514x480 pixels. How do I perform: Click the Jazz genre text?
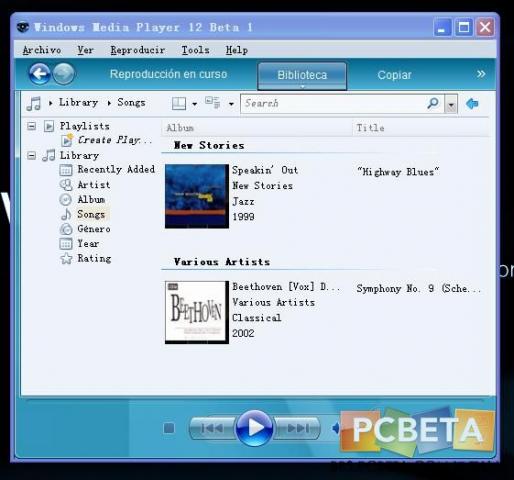pos(243,202)
